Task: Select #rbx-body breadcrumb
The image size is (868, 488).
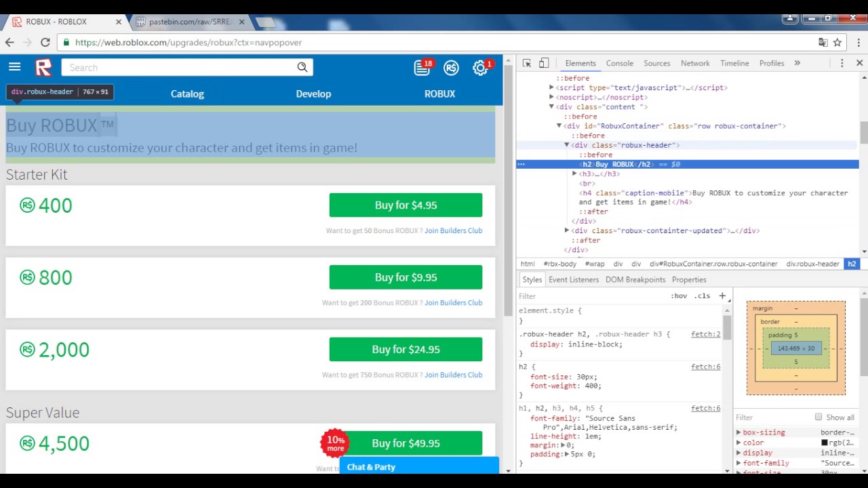Action: pyautogui.click(x=559, y=264)
